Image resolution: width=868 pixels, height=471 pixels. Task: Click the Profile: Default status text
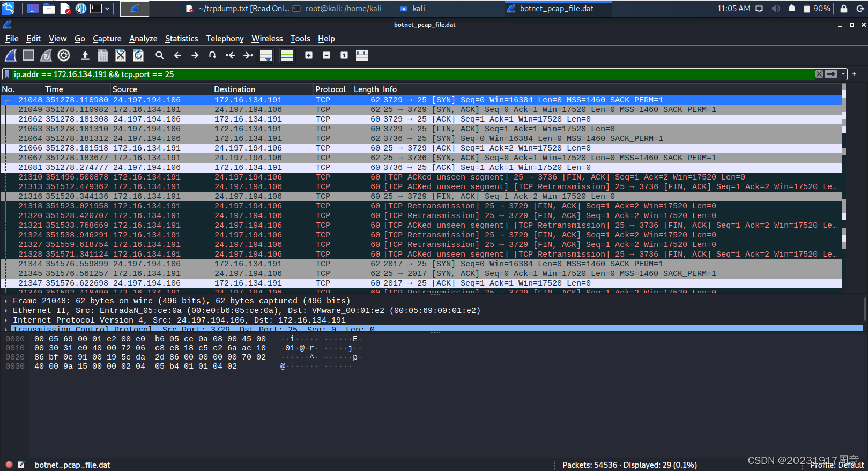pyautogui.click(x=836, y=465)
